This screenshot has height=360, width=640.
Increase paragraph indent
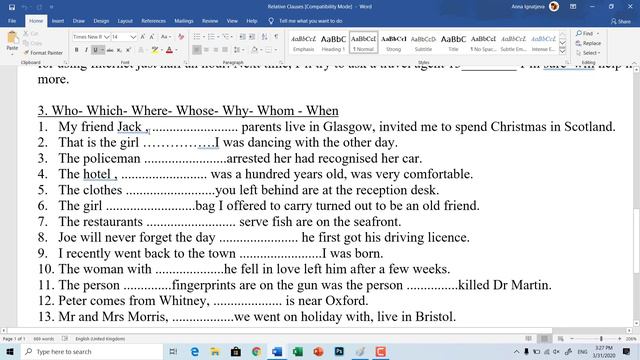[x=252, y=37]
